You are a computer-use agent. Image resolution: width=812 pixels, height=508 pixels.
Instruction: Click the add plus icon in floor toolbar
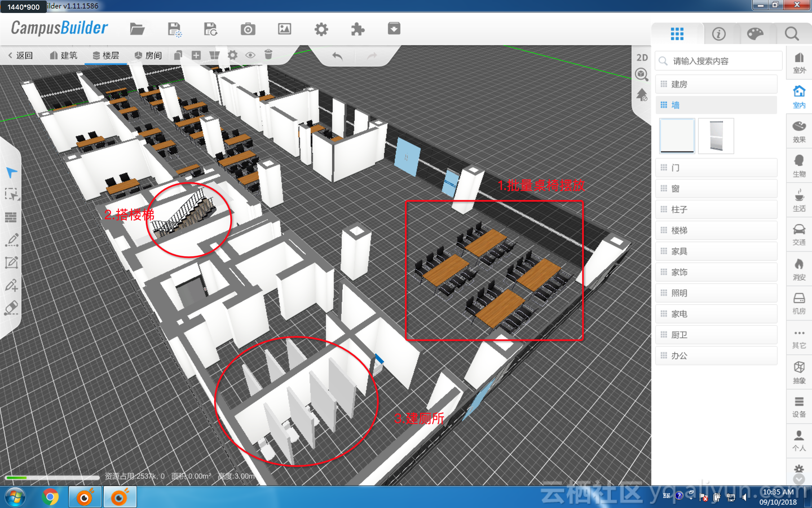pyautogui.click(x=196, y=55)
